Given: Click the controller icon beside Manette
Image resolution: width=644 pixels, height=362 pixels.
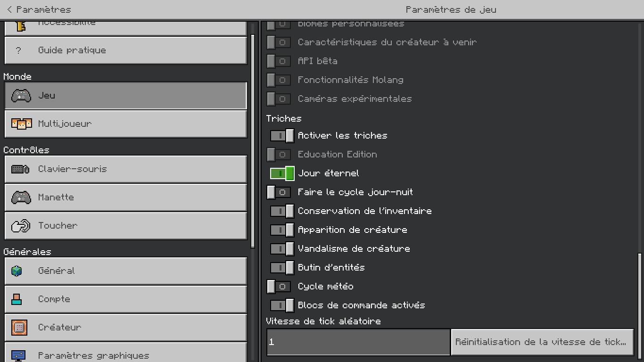Looking at the screenshot, I should coord(21,197).
